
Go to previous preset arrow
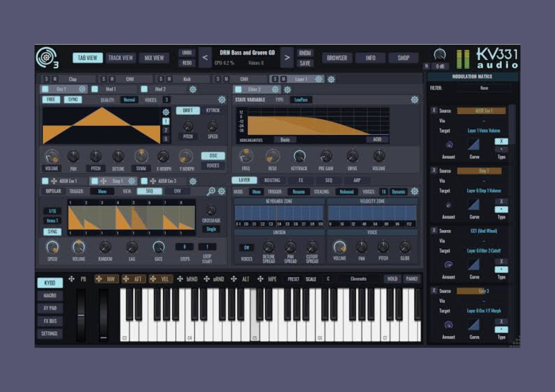tap(205, 58)
